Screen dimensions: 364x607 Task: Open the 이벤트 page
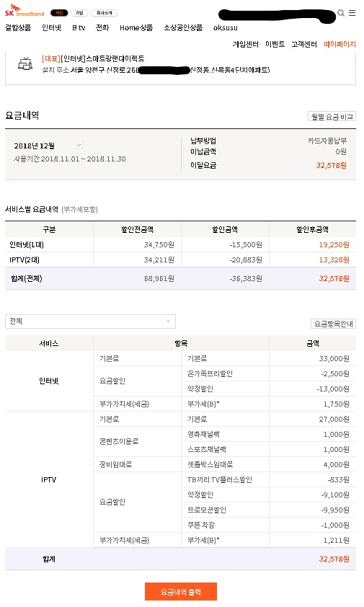click(275, 44)
